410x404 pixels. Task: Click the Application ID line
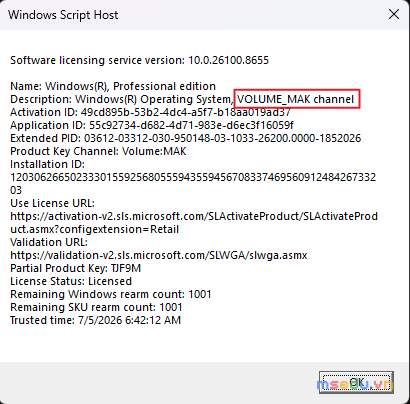[x=152, y=125]
